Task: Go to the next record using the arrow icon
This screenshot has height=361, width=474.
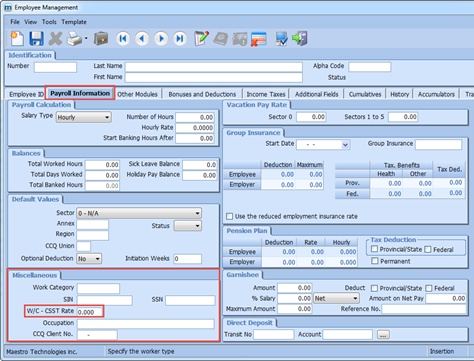Action: [161, 39]
